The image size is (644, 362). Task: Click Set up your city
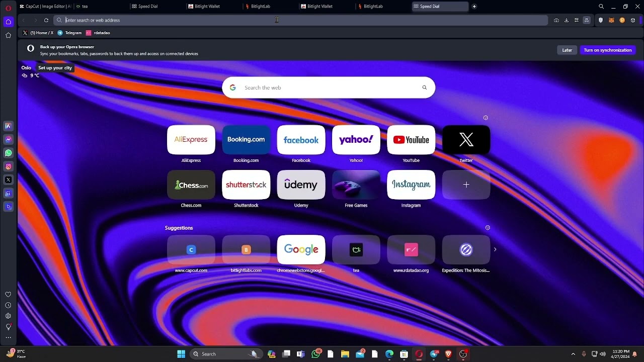pyautogui.click(x=55, y=68)
